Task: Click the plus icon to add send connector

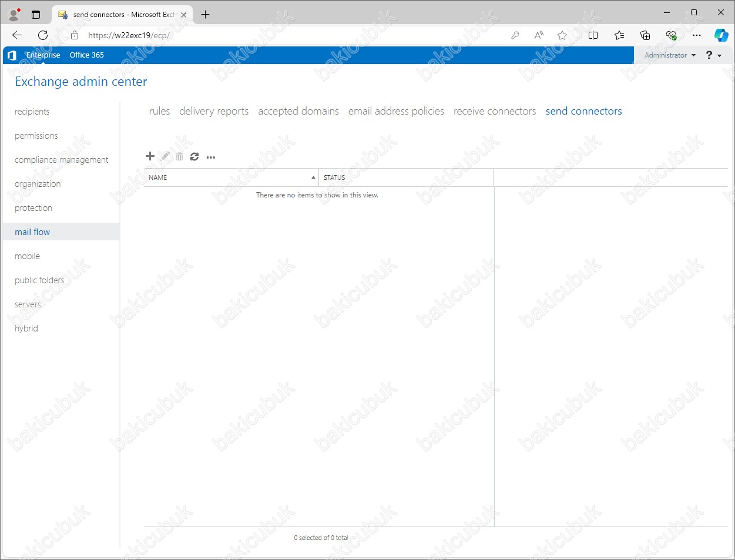Action: 150,156
